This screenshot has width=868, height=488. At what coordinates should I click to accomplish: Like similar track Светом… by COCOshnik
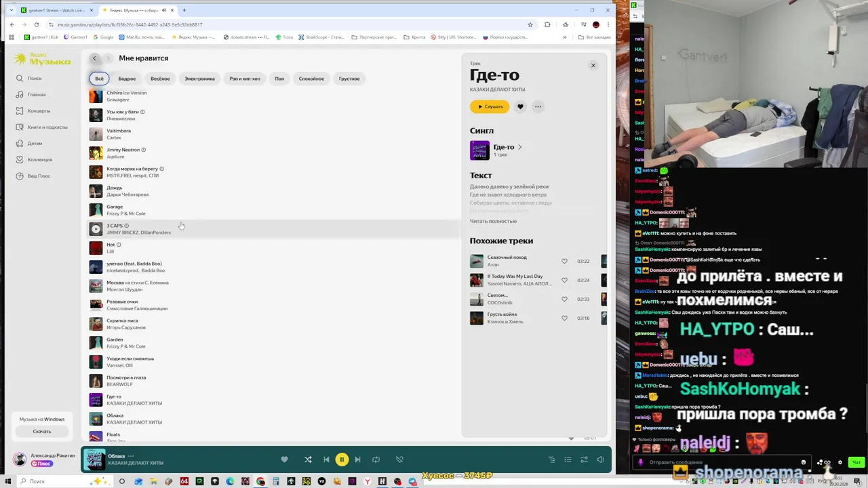[x=564, y=299]
